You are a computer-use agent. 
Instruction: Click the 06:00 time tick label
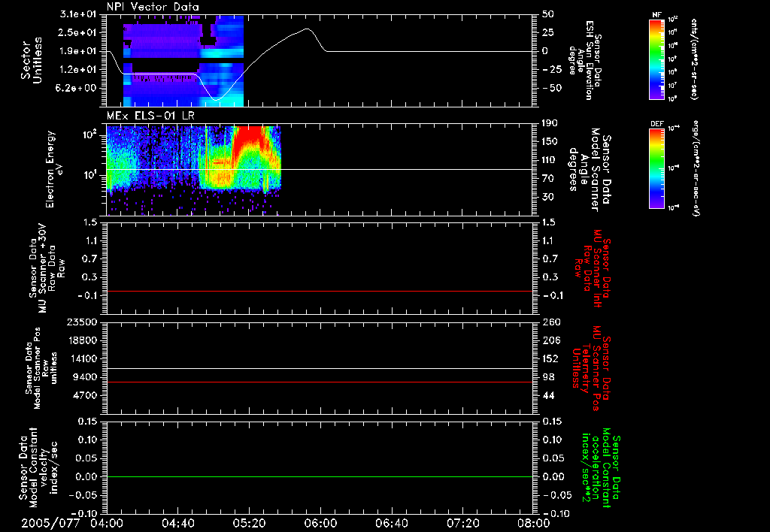click(x=320, y=523)
